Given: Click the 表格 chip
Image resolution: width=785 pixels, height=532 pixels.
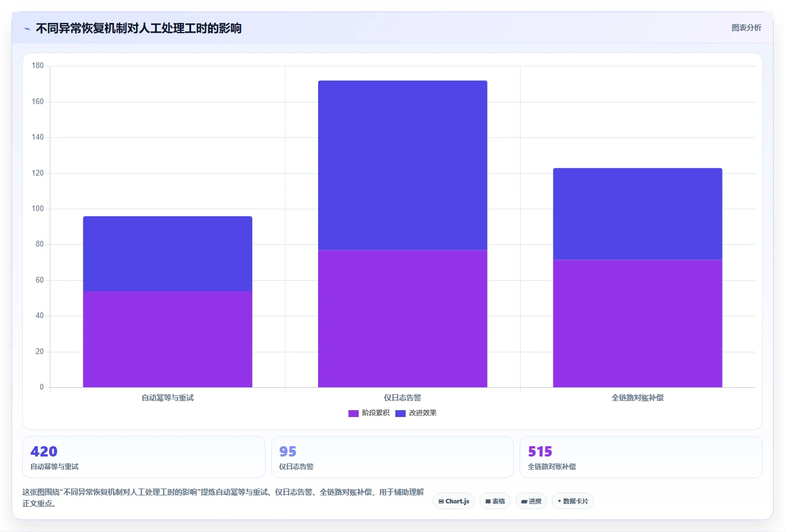Looking at the screenshot, I should (x=495, y=501).
